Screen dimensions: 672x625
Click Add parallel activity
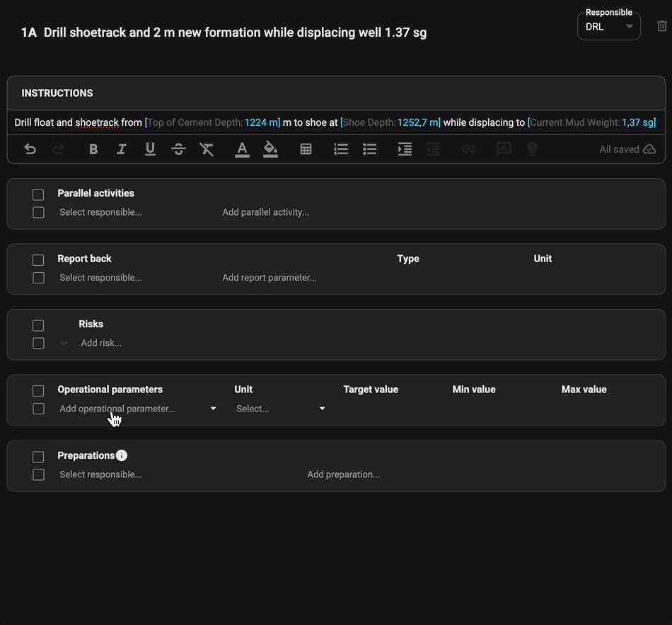pyautogui.click(x=266, y=211)
